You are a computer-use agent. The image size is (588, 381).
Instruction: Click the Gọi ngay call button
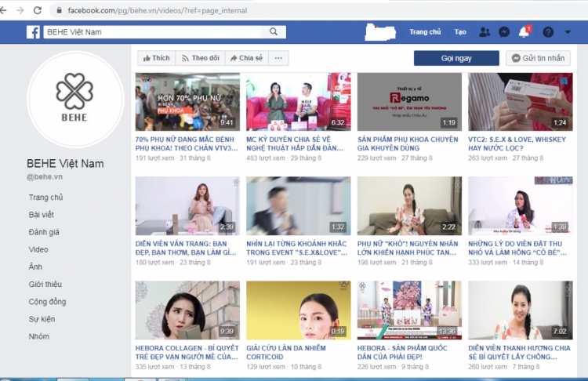pyautogui.click(x=456, y=58)
